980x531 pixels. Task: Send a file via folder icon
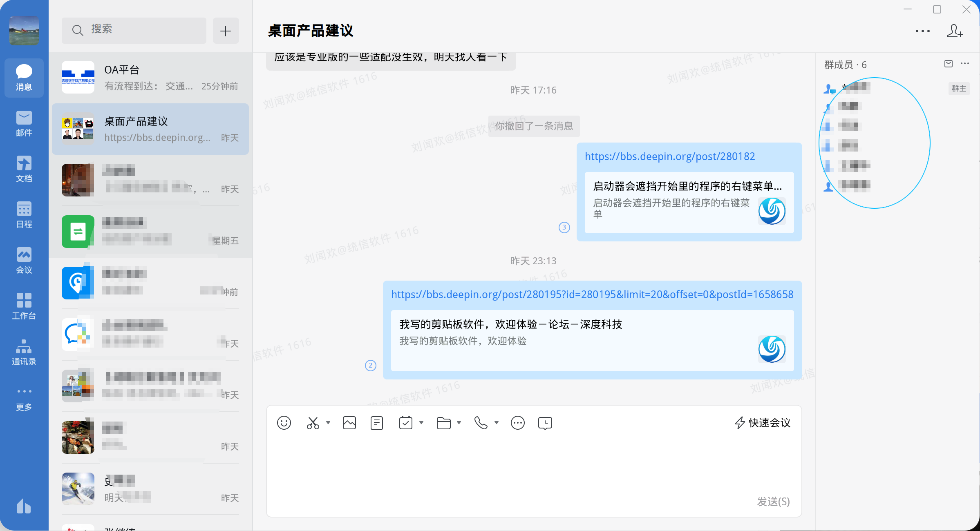click(x=443, y=423)
